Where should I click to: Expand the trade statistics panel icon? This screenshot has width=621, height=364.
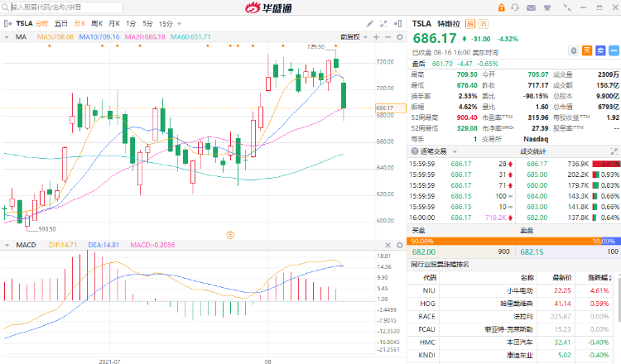pyautogui.click(x=614, y=151)
